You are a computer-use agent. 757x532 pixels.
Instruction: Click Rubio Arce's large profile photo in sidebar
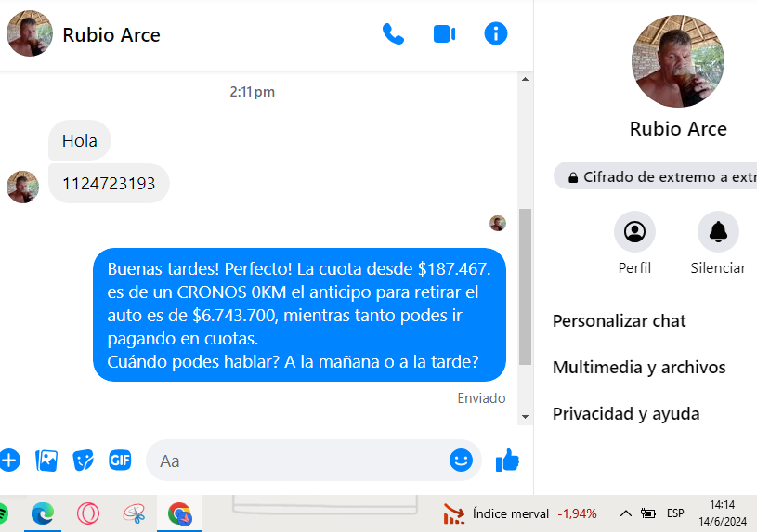[x=678, y=61]
